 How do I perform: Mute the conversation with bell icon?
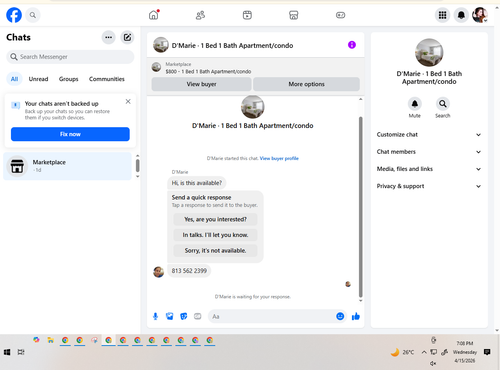(x=415, y=104)
